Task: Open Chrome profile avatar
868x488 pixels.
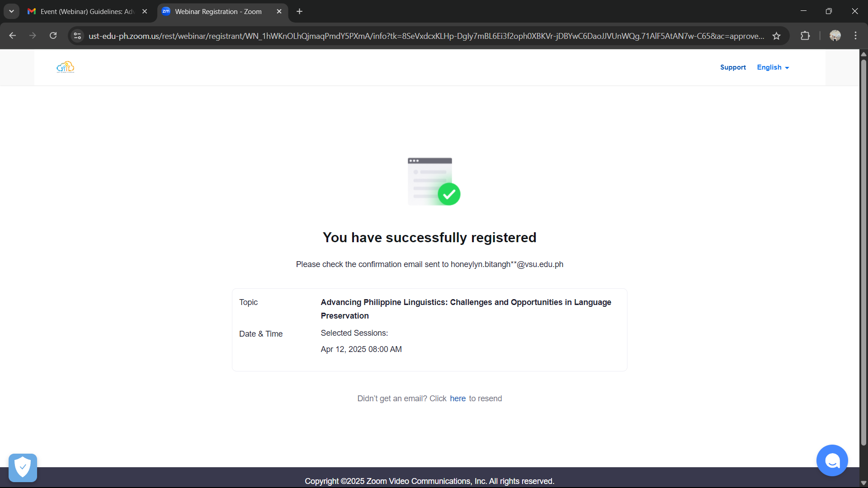Action: click(835, 36)
